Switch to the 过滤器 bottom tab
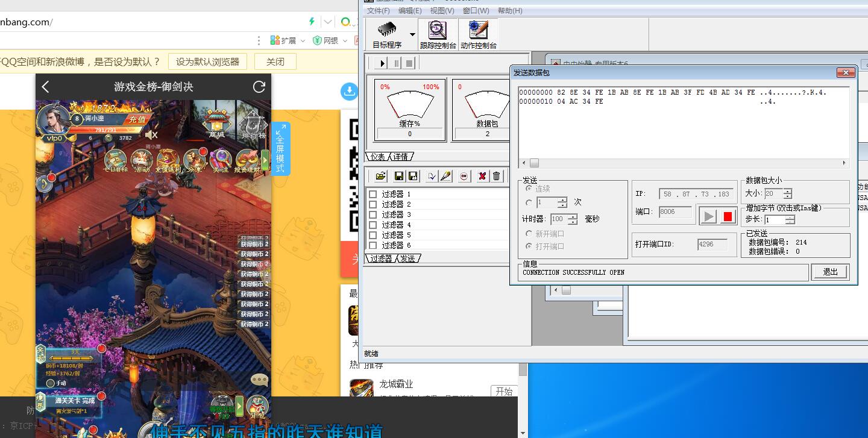 [381, 258]
